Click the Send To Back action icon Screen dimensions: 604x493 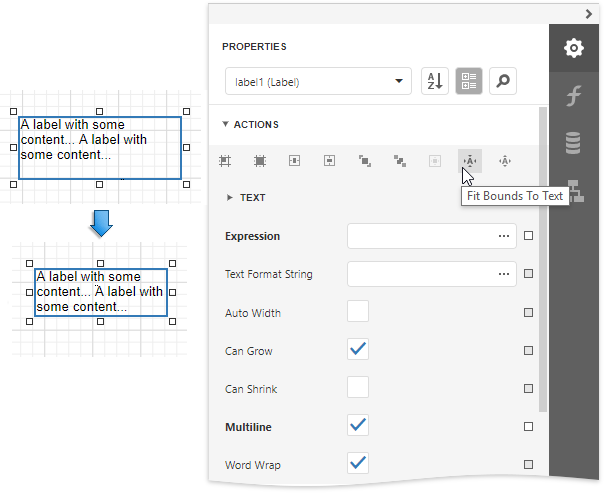[400, 160]
